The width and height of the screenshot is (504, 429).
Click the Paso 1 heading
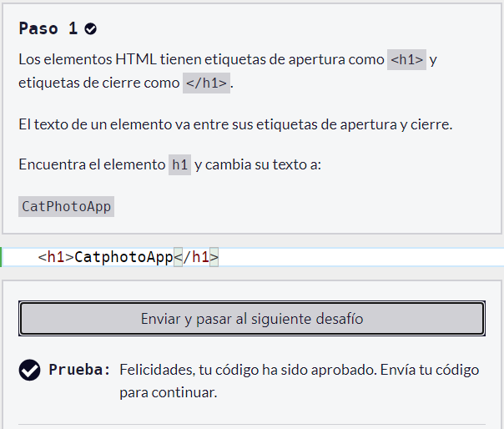(x=48, y=28)
